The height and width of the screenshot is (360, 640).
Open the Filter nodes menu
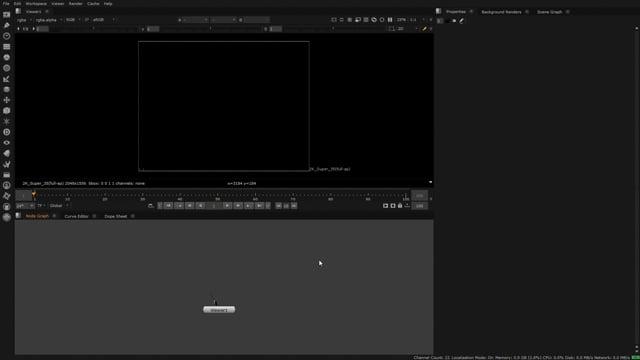pos(7,68)
